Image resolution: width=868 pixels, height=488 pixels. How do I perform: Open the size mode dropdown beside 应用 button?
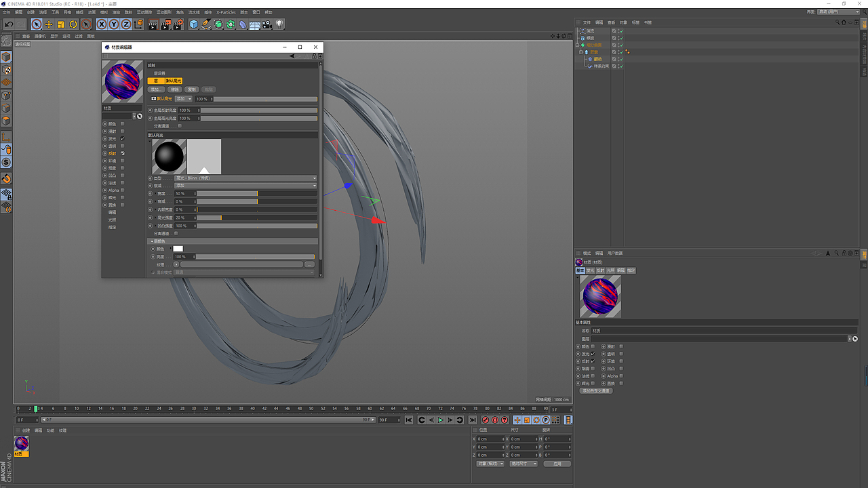[523, 464]
